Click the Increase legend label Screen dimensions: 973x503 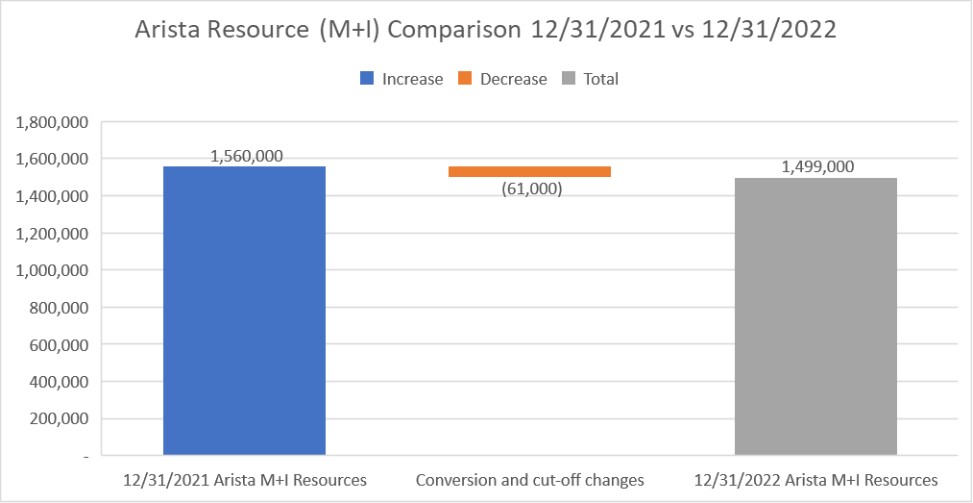point(412,79)
